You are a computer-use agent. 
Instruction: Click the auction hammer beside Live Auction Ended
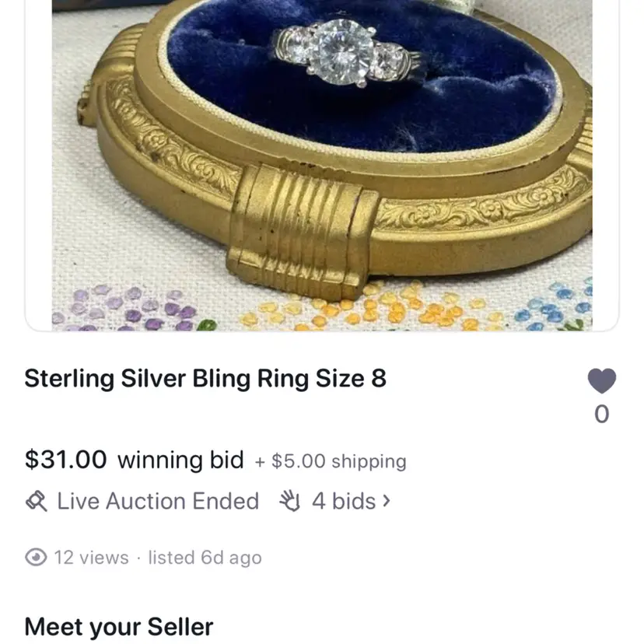[x=36, y=501]
